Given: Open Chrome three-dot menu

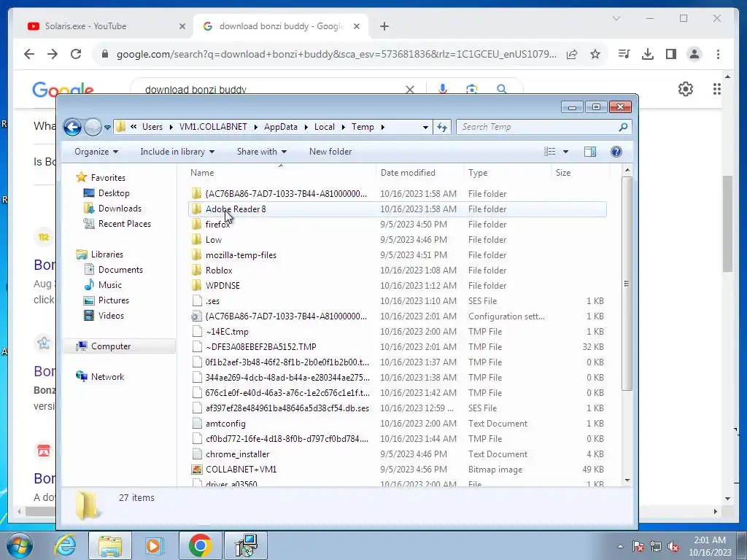Looking at the screenshot, I should (x=718, y=54).
